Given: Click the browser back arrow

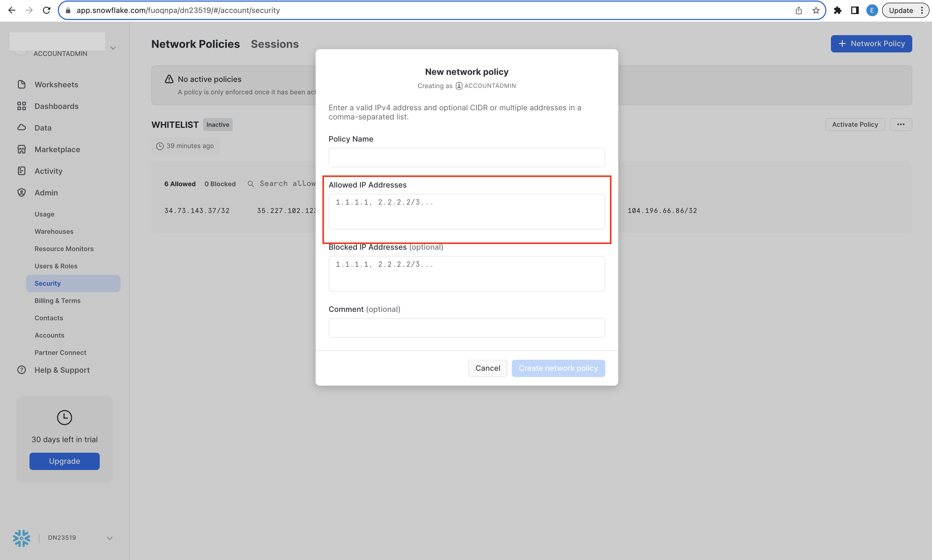Looking at the screenshot, I should [x=12, y=10].
